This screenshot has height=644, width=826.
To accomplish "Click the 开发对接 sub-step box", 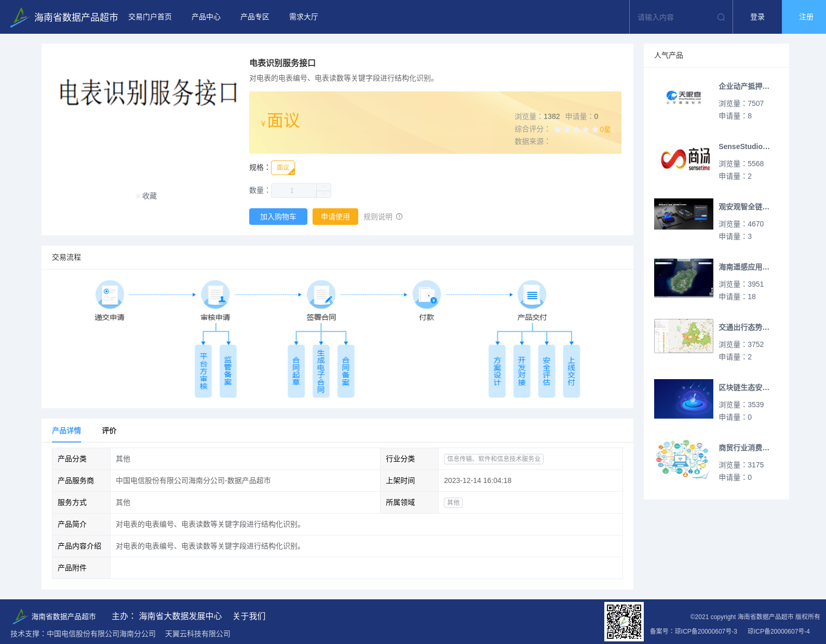I will pos(522,371).
